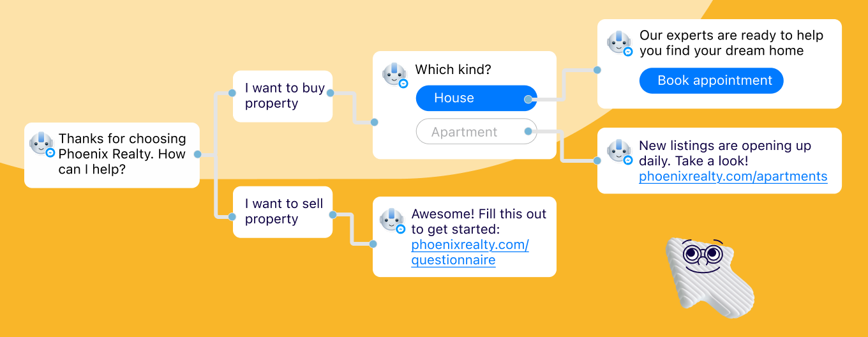Image resolution: width=868 pixels, height=337 pixels.
Task: Click the input dot on the 'Which kind?' card
Action: (x=375, y=122)
